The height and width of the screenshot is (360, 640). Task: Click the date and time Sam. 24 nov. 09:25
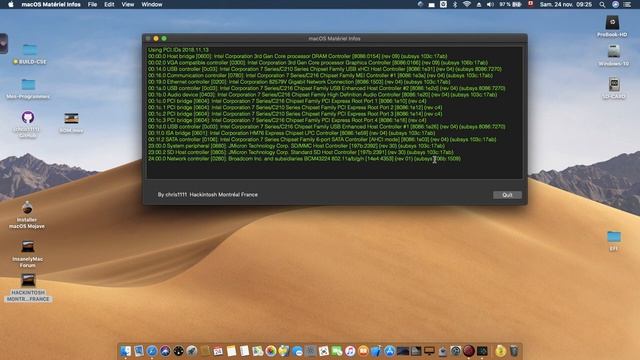pos(566,4)
